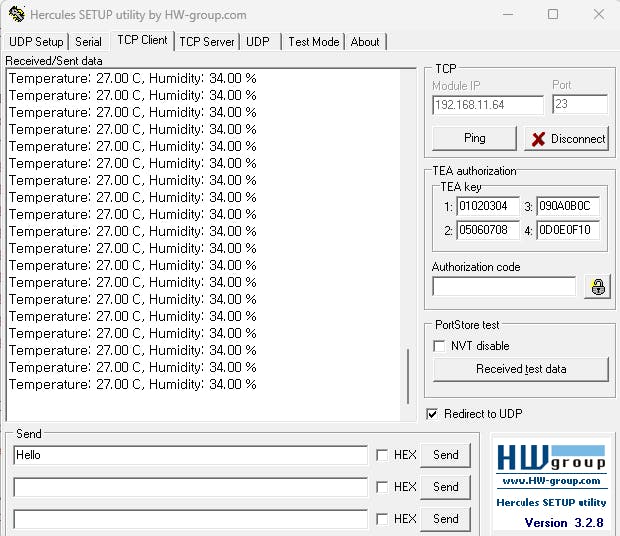Viewport: 620px width, 536px height.
Task: Open the TCP Server tab
Action: (x=207, y=42)
